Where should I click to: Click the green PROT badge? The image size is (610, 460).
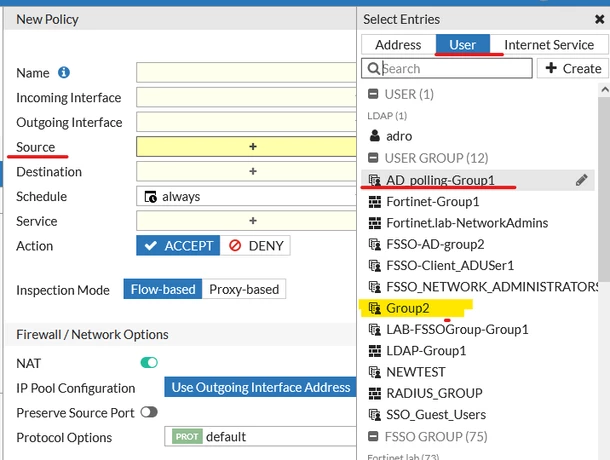[x=187, y=437]
